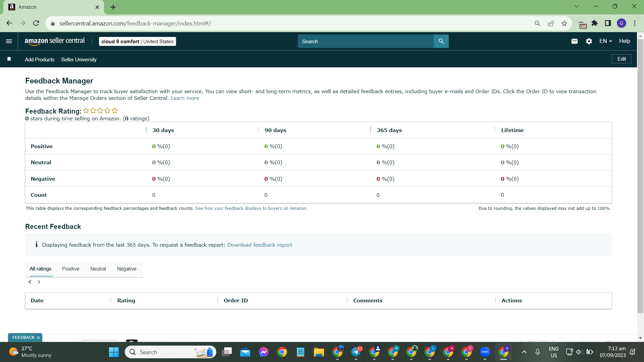Click the Rating column header
The image size is (644, 362).
tap(126, 301)
